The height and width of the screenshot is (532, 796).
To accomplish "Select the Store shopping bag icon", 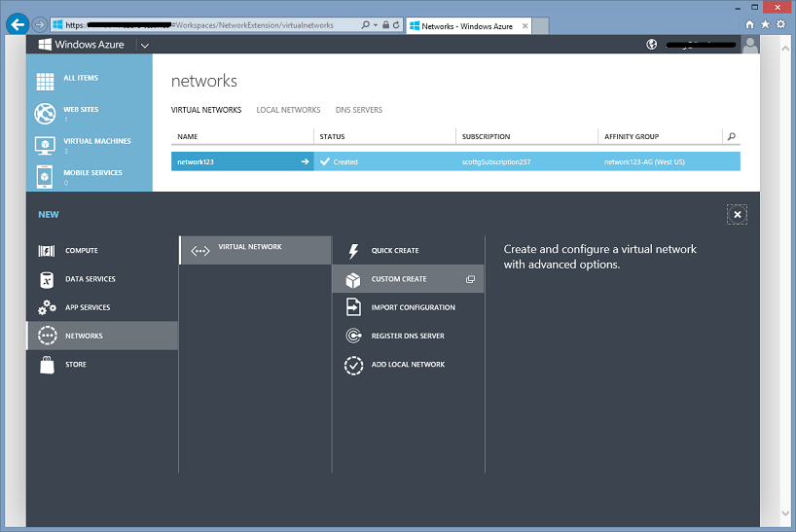I will click(x=47, y=364).
